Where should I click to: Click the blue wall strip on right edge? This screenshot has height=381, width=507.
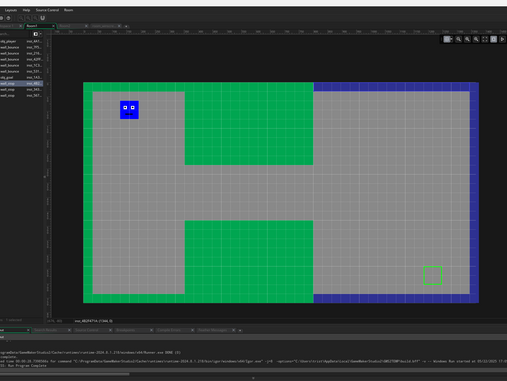click(474, 192)
